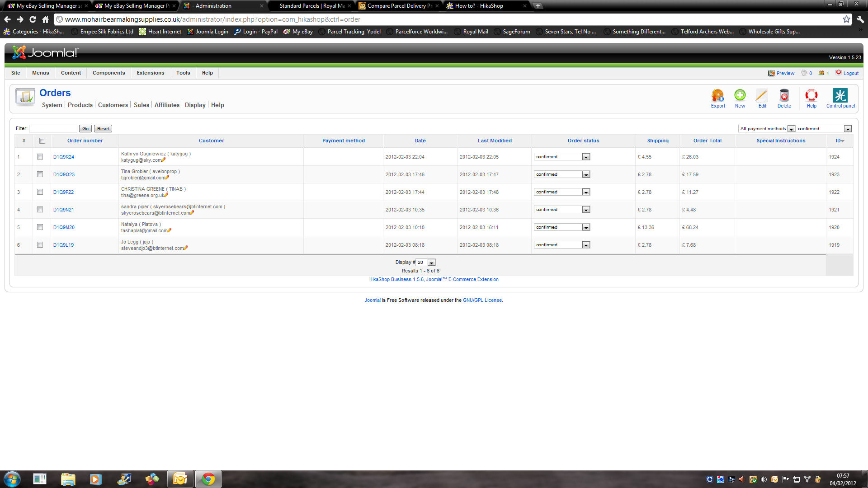Check the select-all orders checkbox
This screenshot has height=488, width=868.
click(42, 141)
